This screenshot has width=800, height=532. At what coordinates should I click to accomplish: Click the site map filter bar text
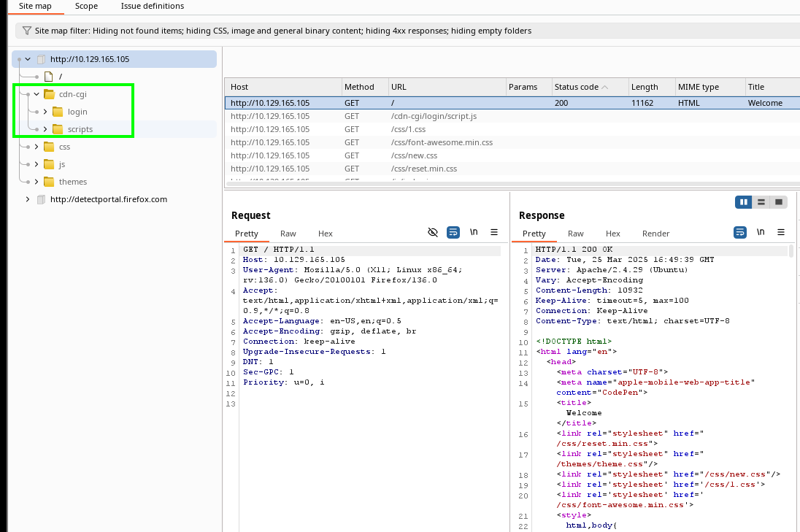[x=283, y=31]
